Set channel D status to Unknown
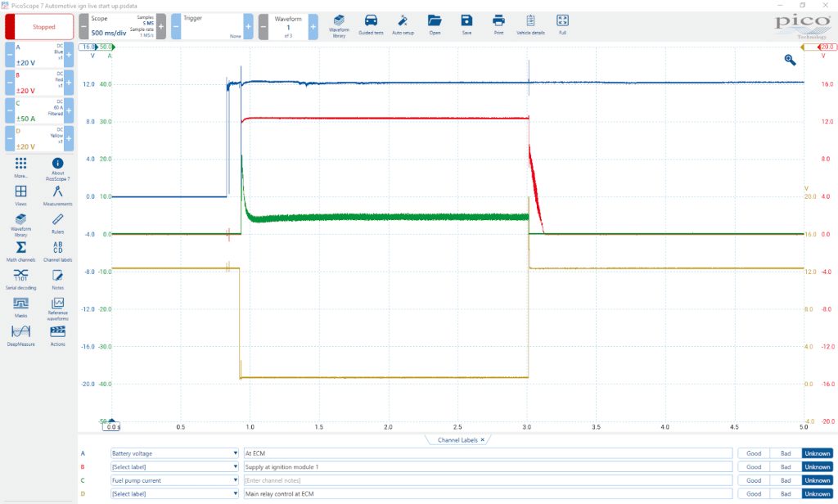838x504 pixels. pos(818,494)
